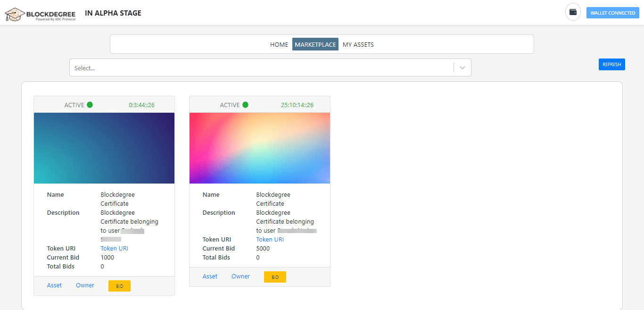644x310 pixels.
Task: Open Asset link on the blue card
Action: coord(55,285)
